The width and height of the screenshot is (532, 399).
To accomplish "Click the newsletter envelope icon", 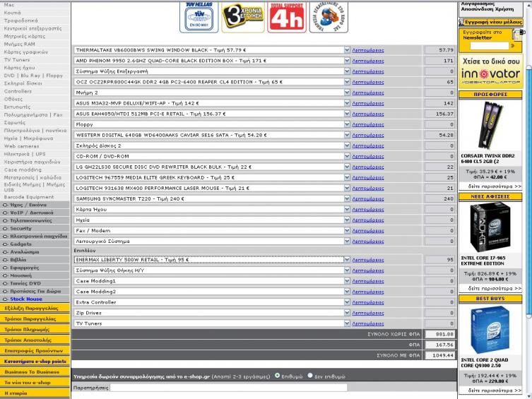I will pyautogui.click(x=518, y=34).
